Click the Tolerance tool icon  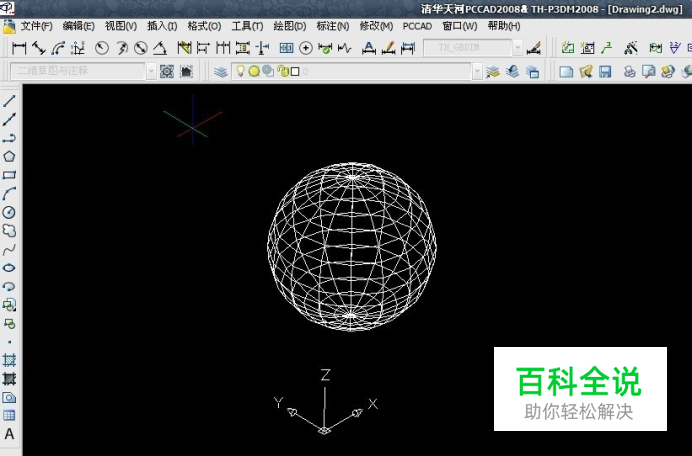[x=286, y=48]
